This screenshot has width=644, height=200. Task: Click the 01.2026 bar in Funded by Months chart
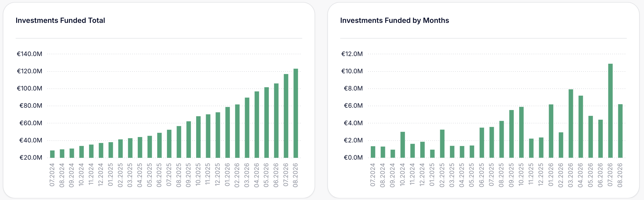551,131
